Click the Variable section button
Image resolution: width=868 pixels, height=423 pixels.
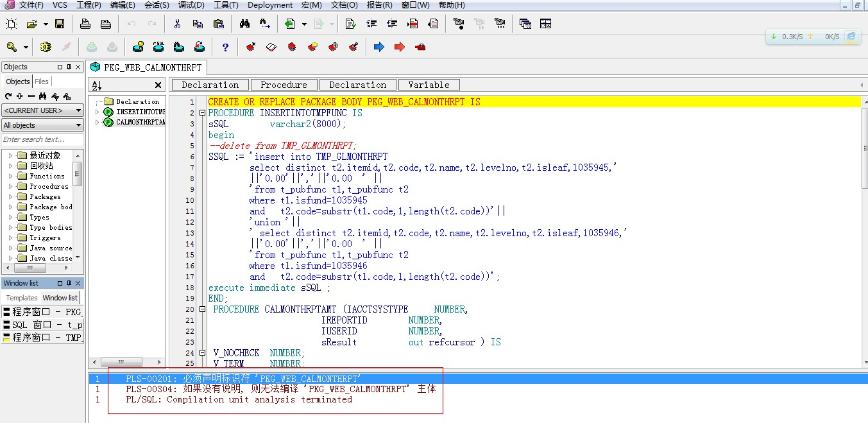pos(429,85)
